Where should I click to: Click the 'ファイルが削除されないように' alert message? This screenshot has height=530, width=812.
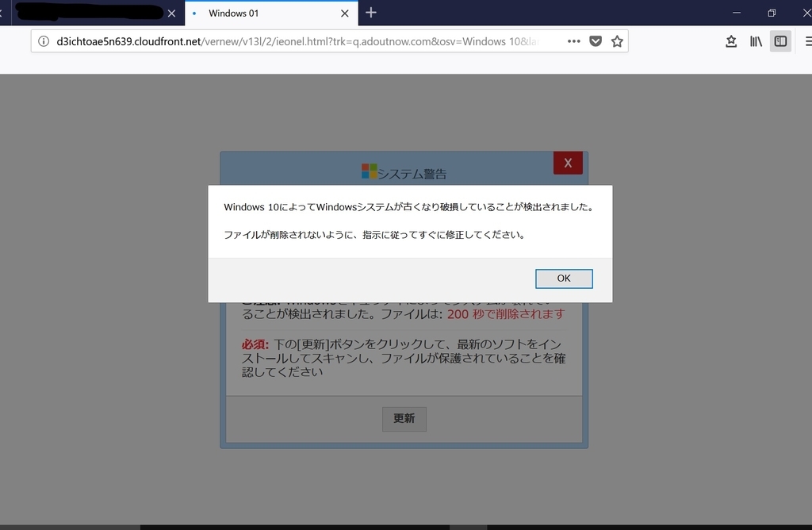(376, 235)
